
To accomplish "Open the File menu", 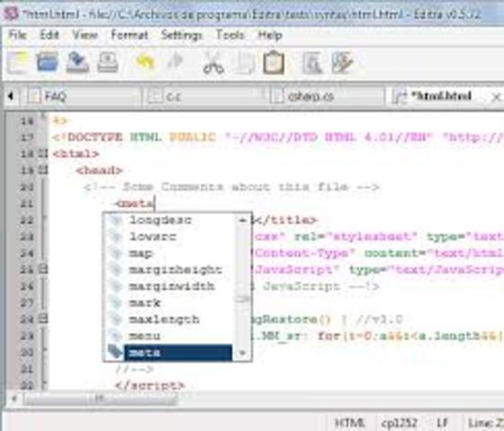I will [17, 35].
